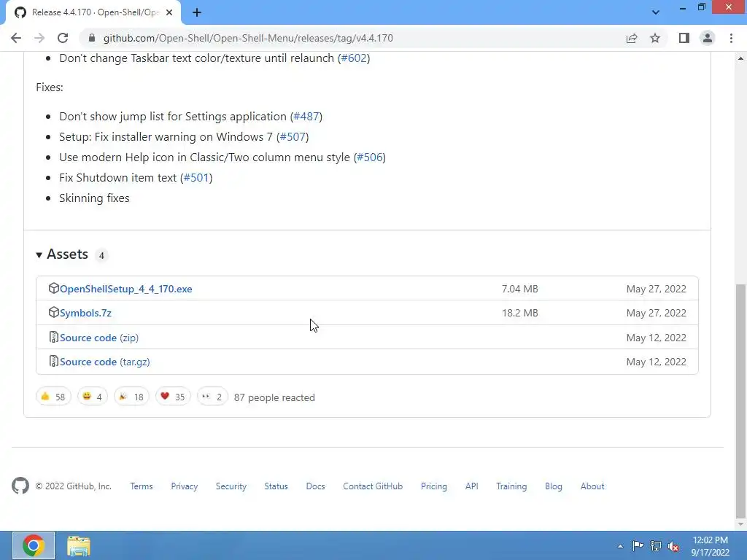Show hidden system tray icons

(620, 546)
